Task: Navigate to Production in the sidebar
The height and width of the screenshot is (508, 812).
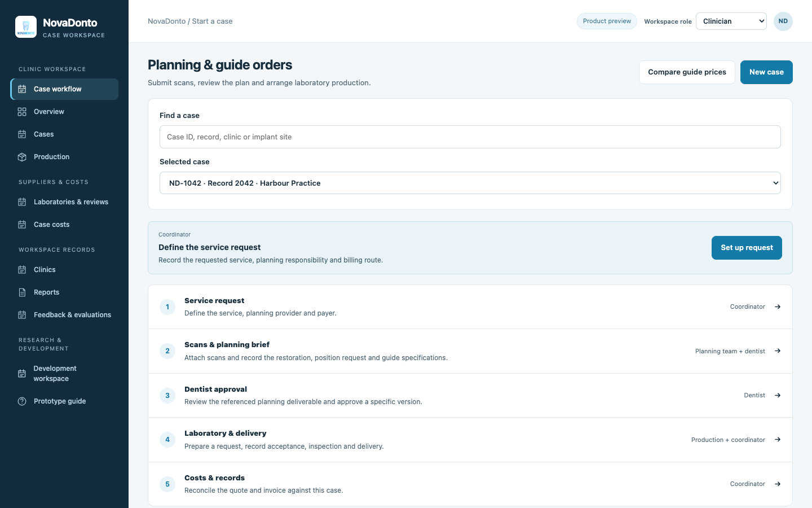Action: [64, 157]
